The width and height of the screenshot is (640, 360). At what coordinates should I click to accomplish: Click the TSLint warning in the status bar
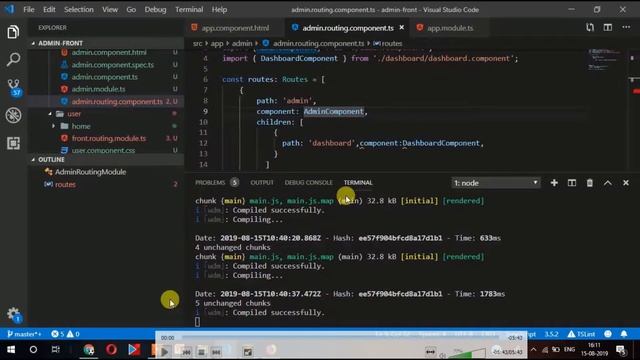(x=581, y=334)
